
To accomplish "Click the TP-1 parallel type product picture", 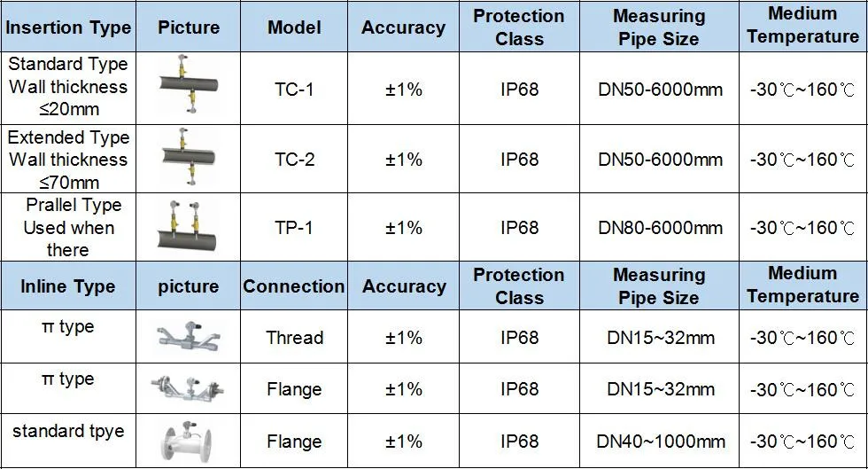I will [188, 227].
